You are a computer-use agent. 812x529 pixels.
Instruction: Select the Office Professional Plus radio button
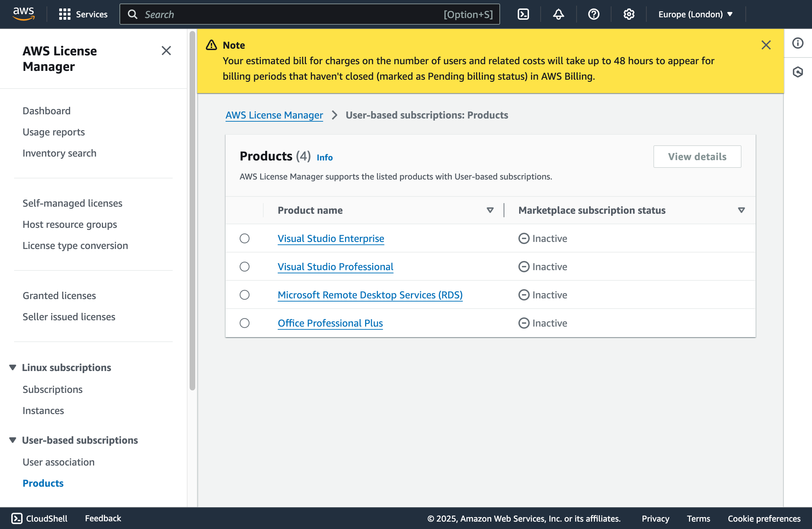(x=245, y=323)
